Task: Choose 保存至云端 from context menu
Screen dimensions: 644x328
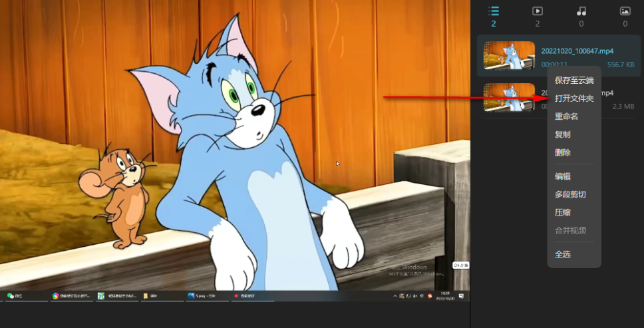Action: point(574,81)
